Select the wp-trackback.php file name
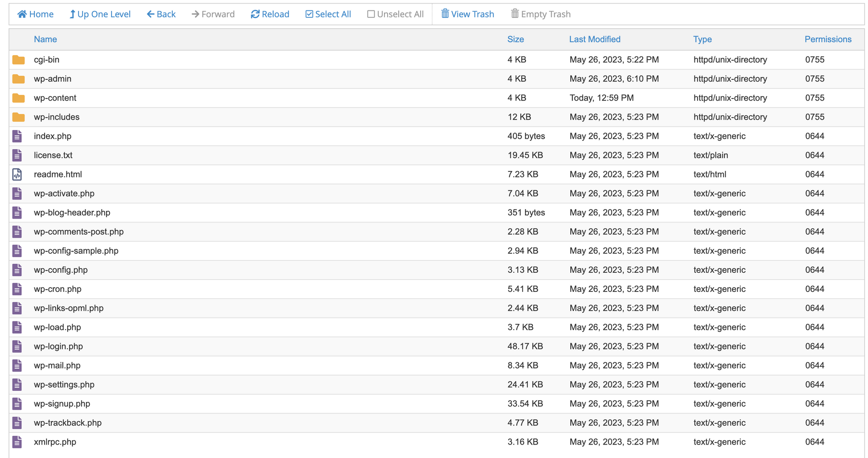Viewport: 868px width, 458px height. [x=68, y=422]
